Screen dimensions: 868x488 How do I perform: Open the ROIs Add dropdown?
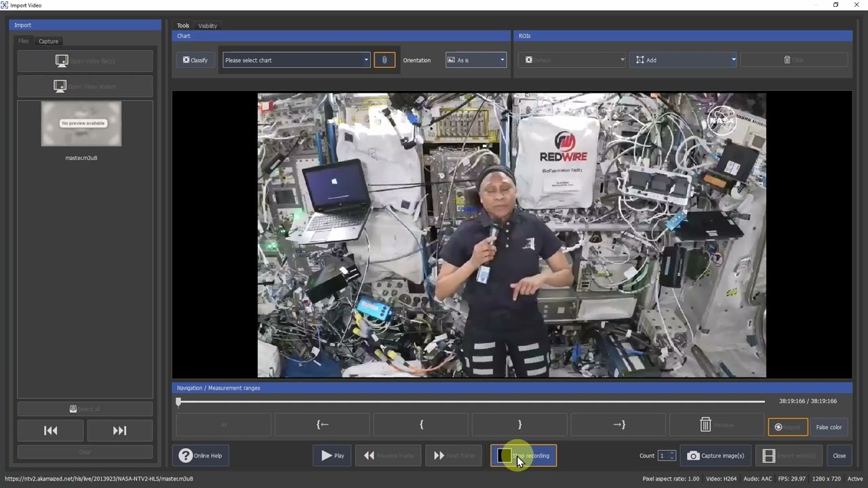683,60
